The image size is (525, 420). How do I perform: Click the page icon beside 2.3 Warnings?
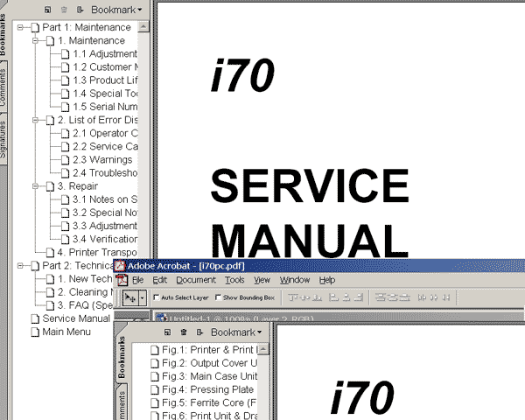click(x=66, y=160)
